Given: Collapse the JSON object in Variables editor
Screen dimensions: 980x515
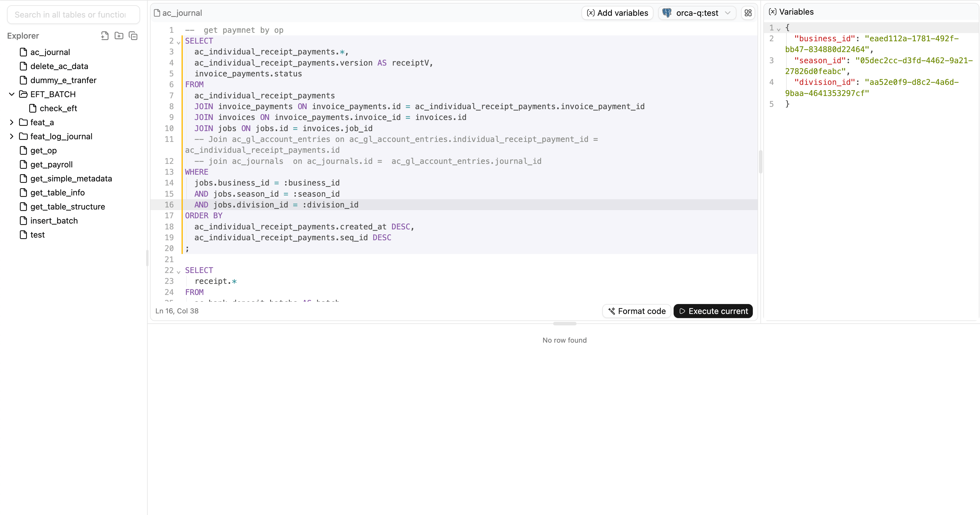Looking at the screenshot, I should click(778, 29).
